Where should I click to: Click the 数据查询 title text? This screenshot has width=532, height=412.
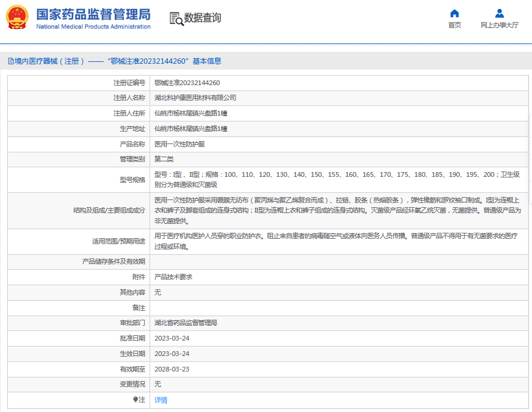pyautogui.click(x=203, y=18)
